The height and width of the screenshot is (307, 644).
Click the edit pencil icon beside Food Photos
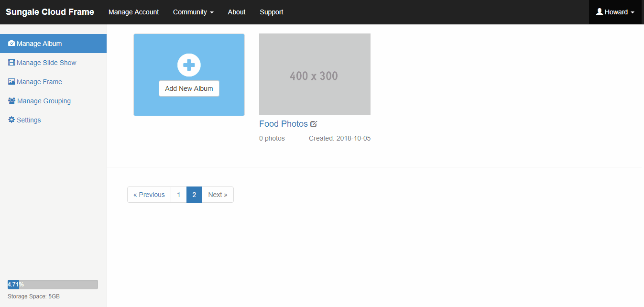click(x=314, y=123)
